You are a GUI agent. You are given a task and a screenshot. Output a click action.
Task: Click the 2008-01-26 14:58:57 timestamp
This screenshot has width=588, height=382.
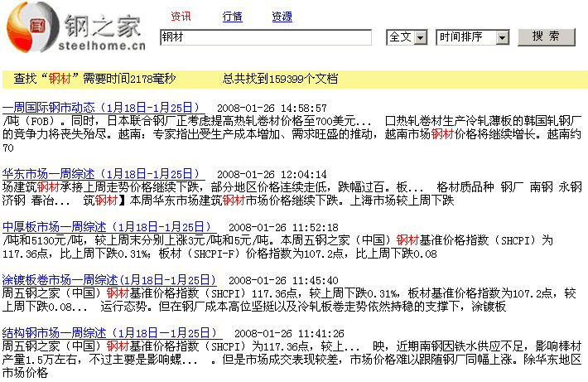[272, 109]
